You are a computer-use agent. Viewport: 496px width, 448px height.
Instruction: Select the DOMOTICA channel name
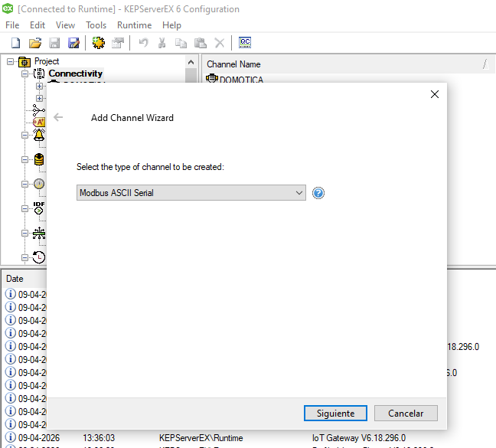pyautogui.click(x=241, y=80)
